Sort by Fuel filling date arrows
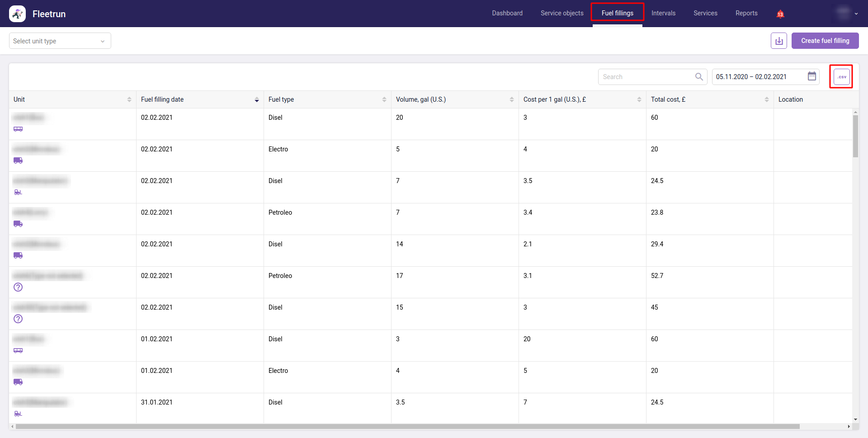Image resolution: width=868 pixels, height=438 pixels. [x=257, y=99]
